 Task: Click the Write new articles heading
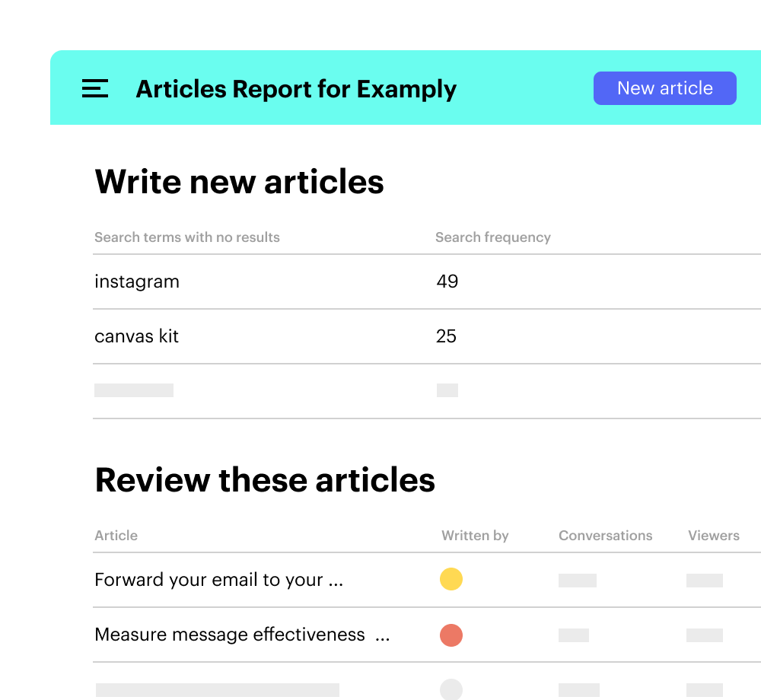[239, 182]
